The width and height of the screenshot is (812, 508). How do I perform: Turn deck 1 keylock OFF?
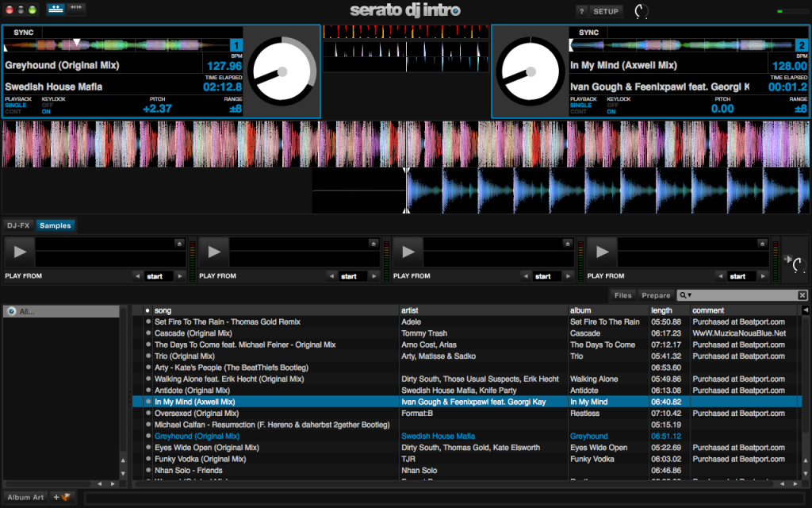coord(47,106)
